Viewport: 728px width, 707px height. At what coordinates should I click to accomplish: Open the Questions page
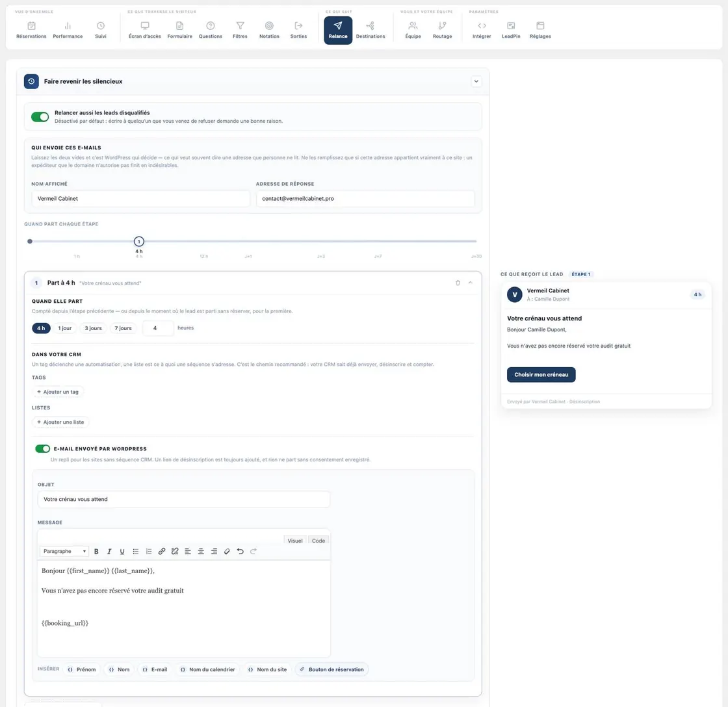point(211,30)
